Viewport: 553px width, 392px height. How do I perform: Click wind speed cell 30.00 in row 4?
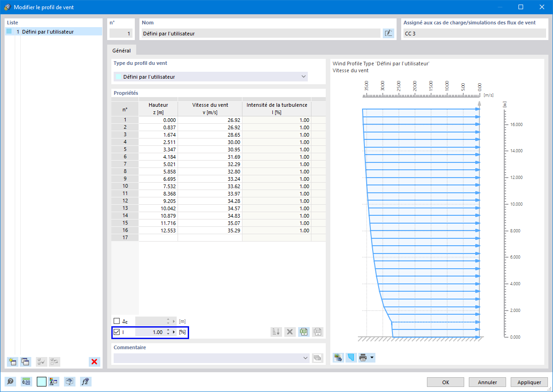210,142
